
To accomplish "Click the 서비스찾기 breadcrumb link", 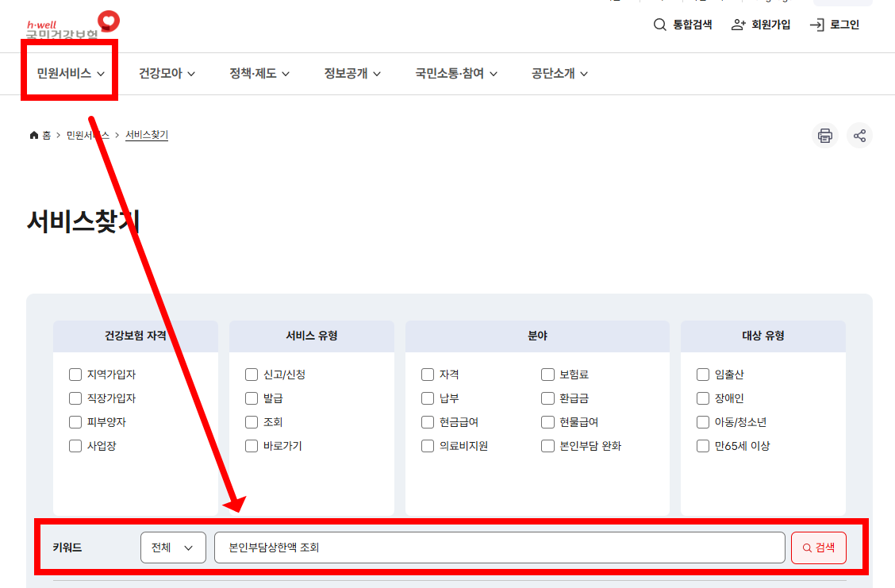I will point(146,135).
